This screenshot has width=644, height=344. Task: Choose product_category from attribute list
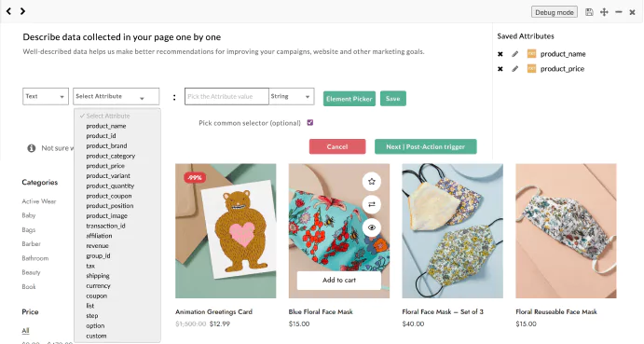111,156
